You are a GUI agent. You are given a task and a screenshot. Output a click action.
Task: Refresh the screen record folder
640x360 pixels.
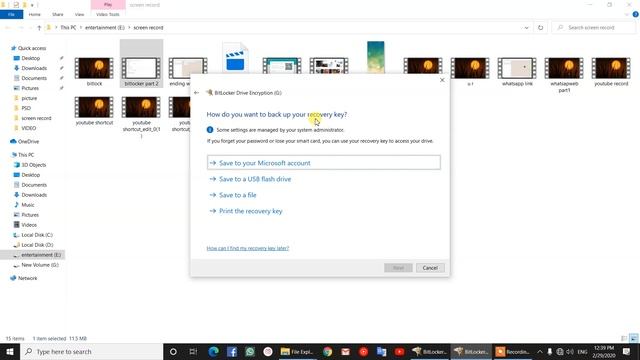pos(540,27)
